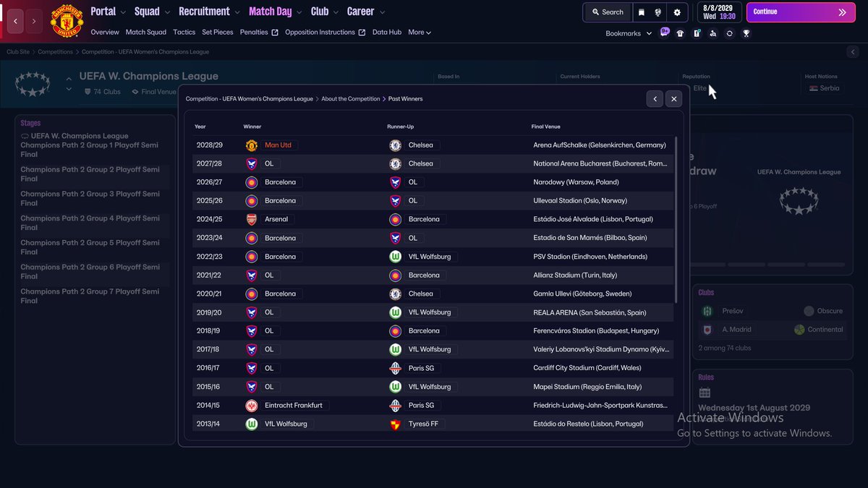868x488 pixels.
Task: Click Serbia host nation tag
Action: pyautogui.click(x=824, y=88)
